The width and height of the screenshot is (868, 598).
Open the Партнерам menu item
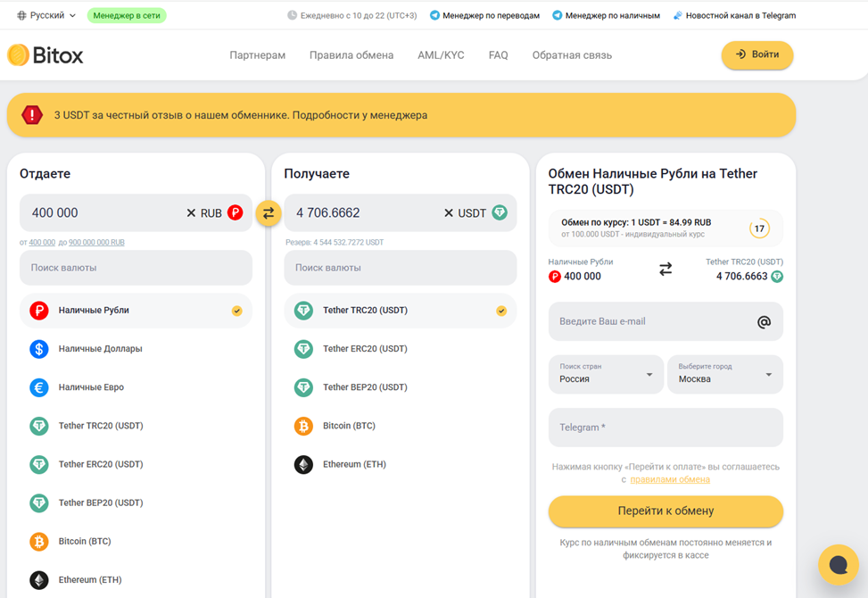258,55
